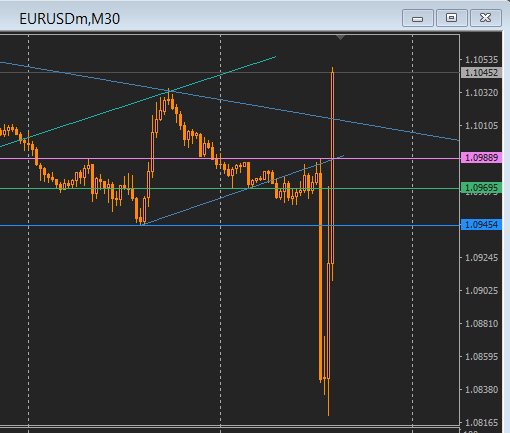Maximize the EURUSDm,M30 chart window
The image size is (510, 433).
pyautogui.click(x=451, y=18)
